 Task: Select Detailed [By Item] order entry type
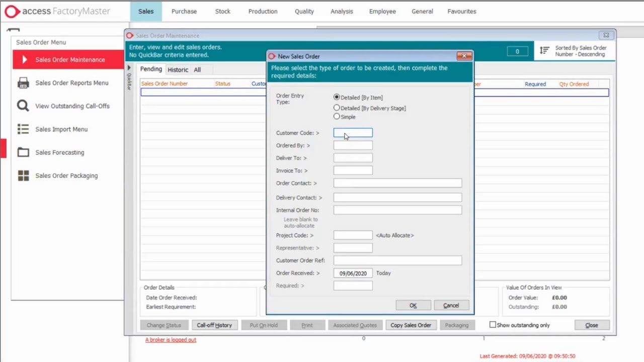pyautogui.click(x=337, y=97)
